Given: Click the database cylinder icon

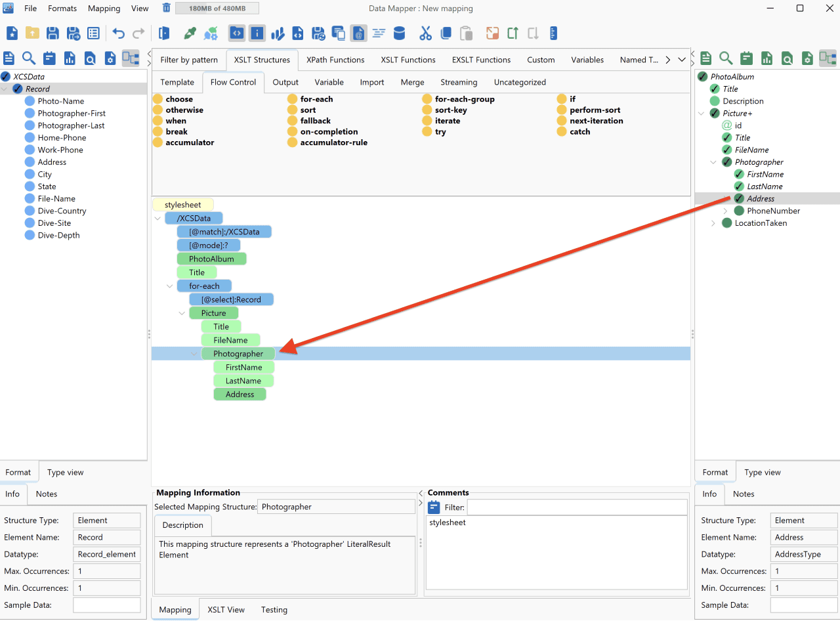Looking at the screenshot, I should (399, 33).
